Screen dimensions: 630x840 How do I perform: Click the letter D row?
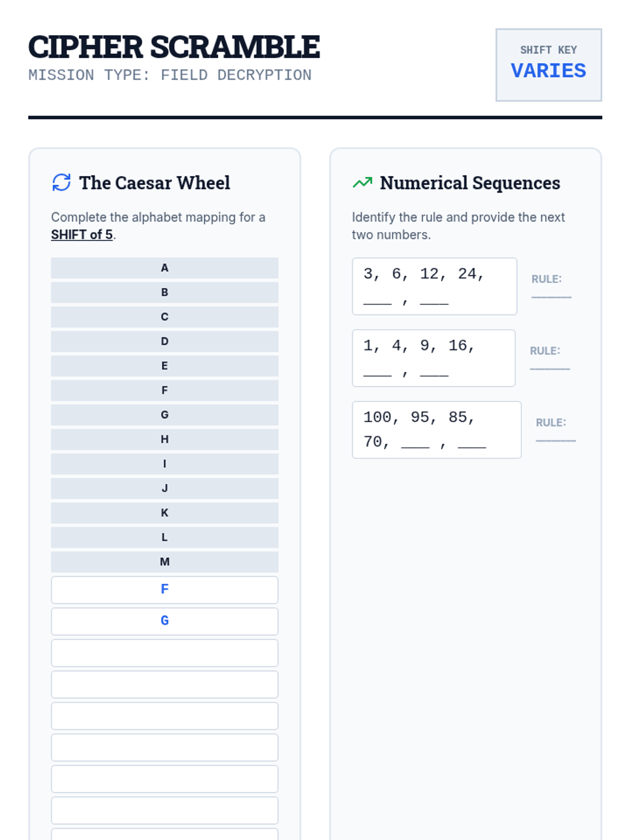tap(164, 341)
